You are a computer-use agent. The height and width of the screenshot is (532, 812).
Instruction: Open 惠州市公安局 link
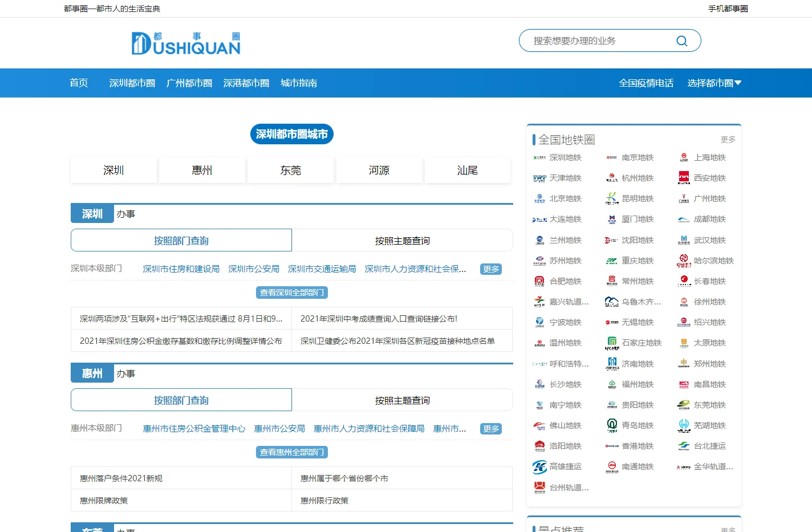279,429
